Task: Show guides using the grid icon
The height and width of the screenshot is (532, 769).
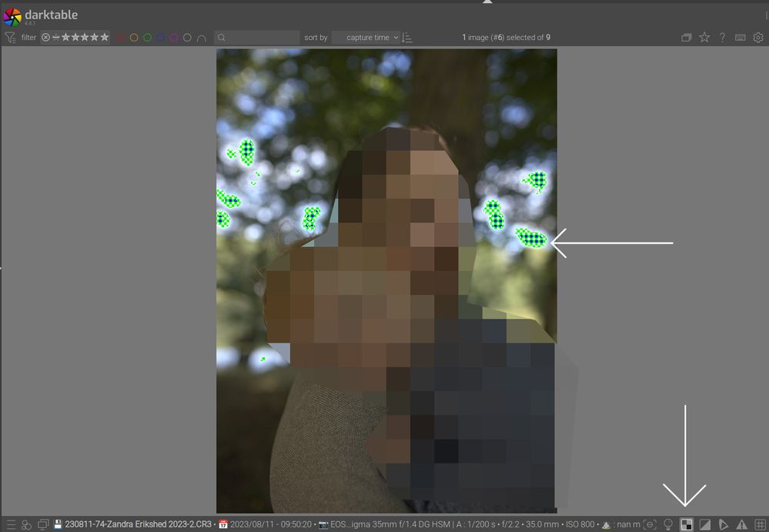Action: click(x=761, y=524)
